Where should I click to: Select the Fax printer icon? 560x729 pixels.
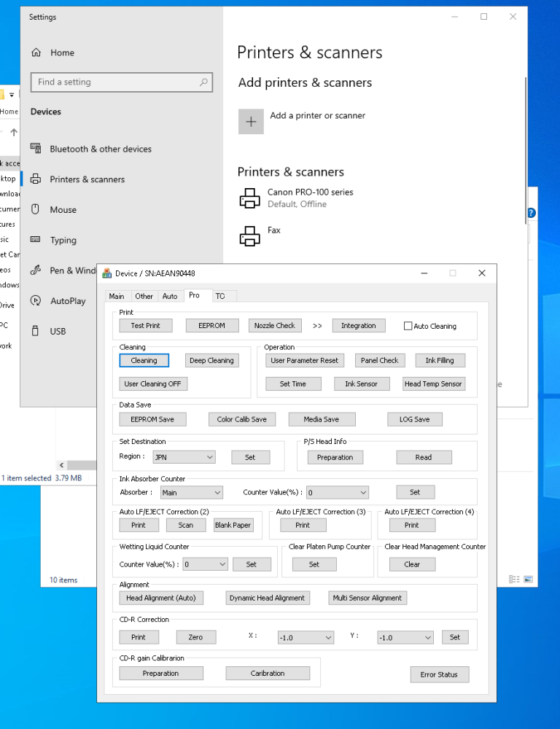[250, 235]
